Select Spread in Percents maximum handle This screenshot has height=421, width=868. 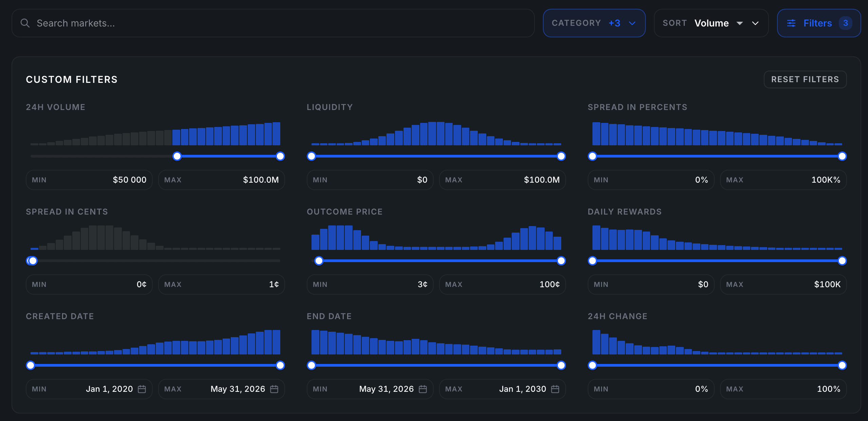pos(842,156)
